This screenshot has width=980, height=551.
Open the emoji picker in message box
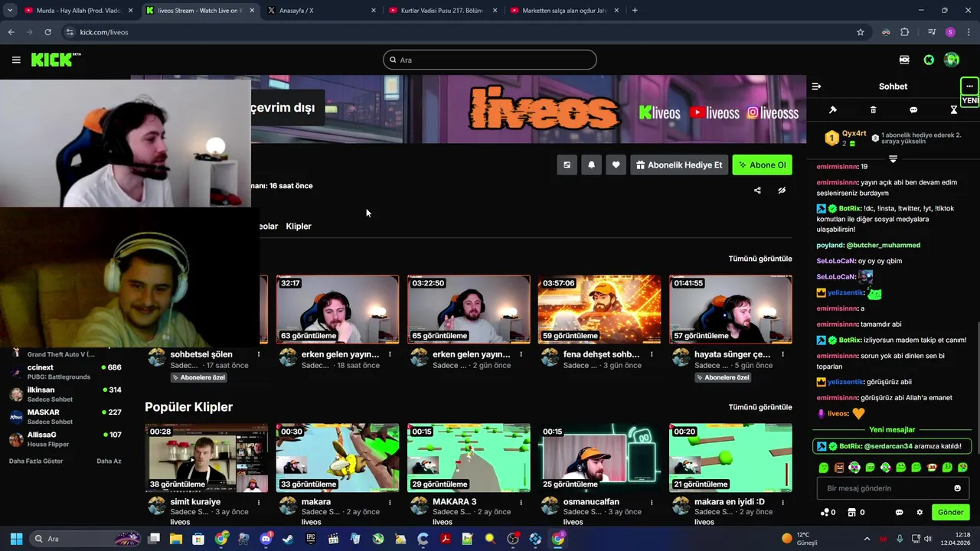957,488
